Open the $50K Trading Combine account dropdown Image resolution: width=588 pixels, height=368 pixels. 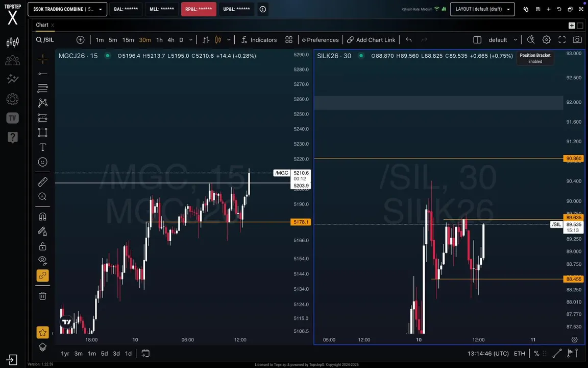tap(67, 9)
